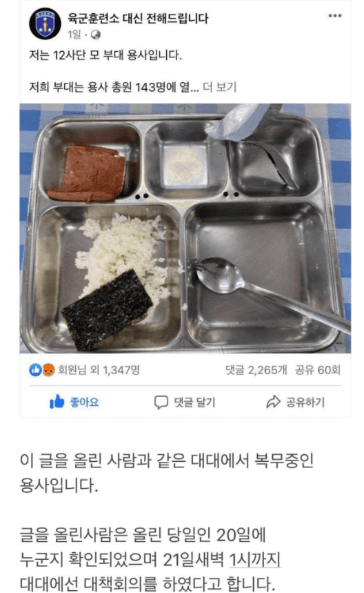The width and height of the screenshot is (364, 593).
Task: Click the 공유하기 button label
Action: coord(305,402)
